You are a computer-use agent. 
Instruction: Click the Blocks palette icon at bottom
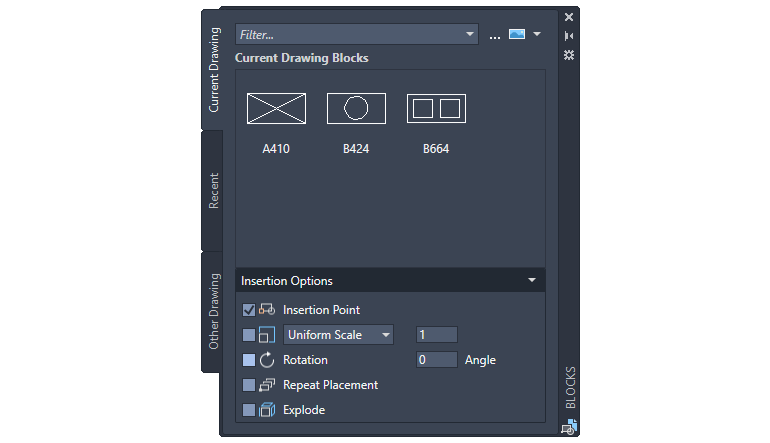pyautogui.click(x=569, y=427)
